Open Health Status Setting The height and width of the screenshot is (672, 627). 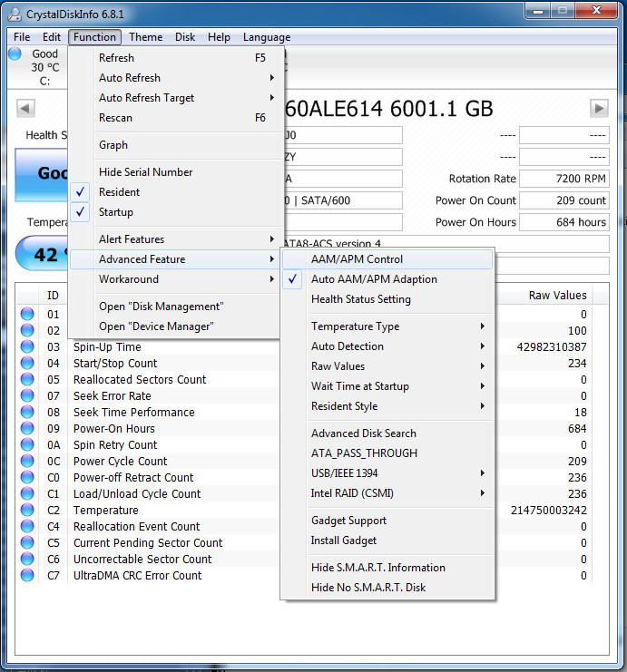pos(387,299)
